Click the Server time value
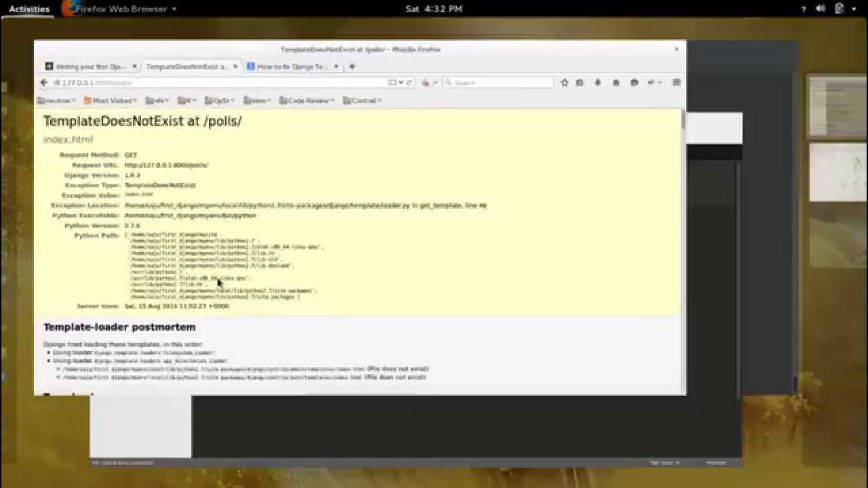Viewport: 868px width, 488px height. point(176,306)
